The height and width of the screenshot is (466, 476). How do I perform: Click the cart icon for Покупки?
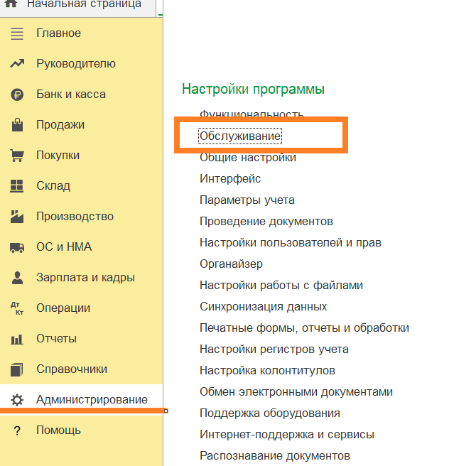pos(17,156)
